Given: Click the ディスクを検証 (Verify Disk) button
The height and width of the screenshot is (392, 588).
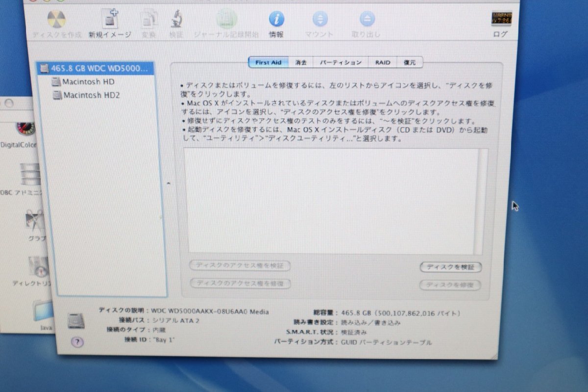Looking at the screenshot, I should [450, 267].
